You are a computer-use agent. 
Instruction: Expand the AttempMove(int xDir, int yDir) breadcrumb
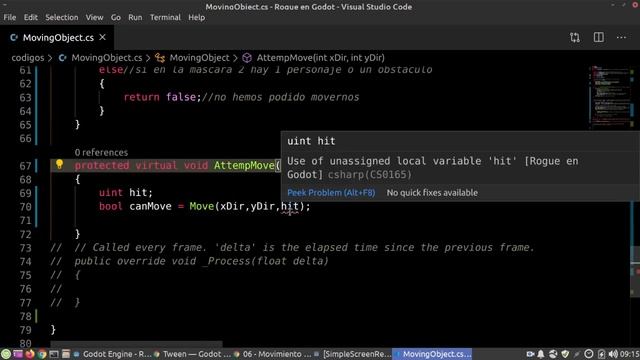tap(320, 58)
